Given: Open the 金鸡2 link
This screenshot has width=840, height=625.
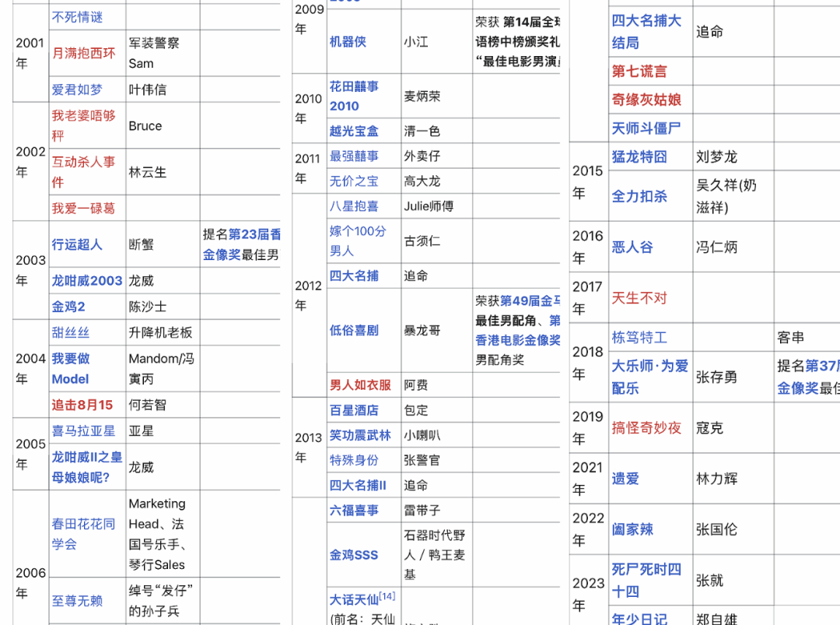Looking at the screenshot, I should (x=68, y=307).
